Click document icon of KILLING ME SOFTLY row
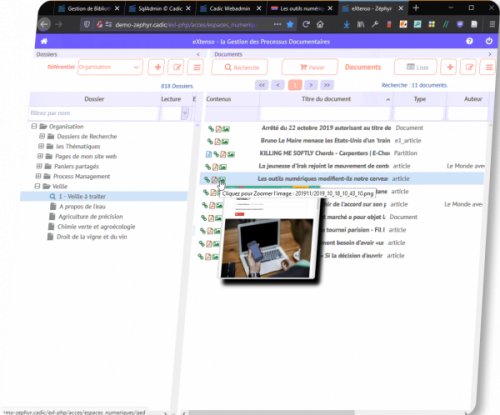Image resolution: width=500 pixels, height=415 pixels. (x=209, y=154)
